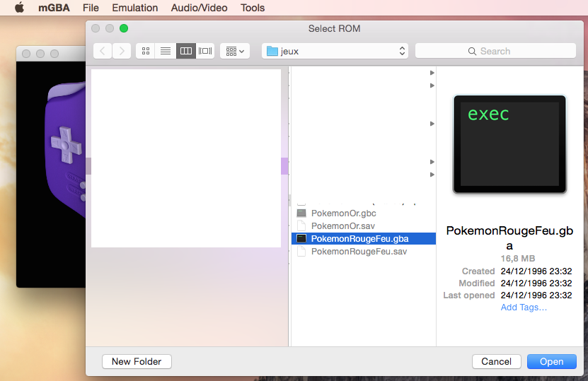The height and width of the screenshot is (381, 588).
Task: Expand the second folder disclosure arrow
Action: pos(432,86)
